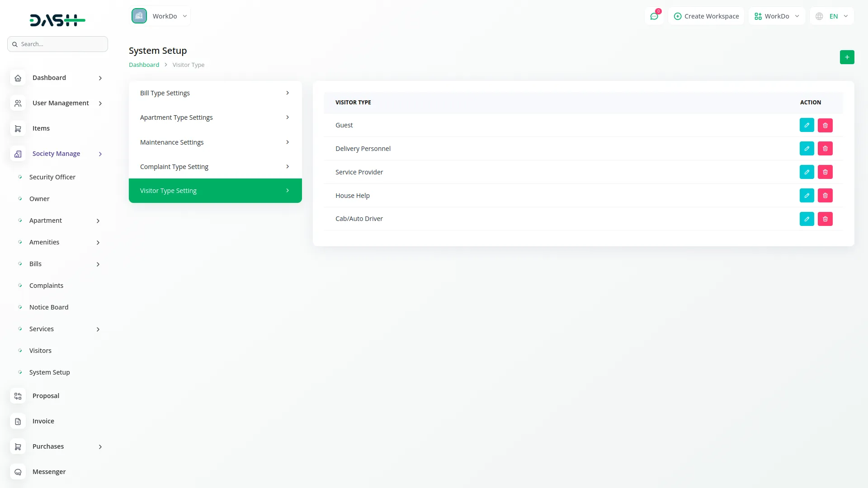This screenshot has height=488, width=868.
Task: Open Maintenance Settings section
Action: click(x=215, y=142)
